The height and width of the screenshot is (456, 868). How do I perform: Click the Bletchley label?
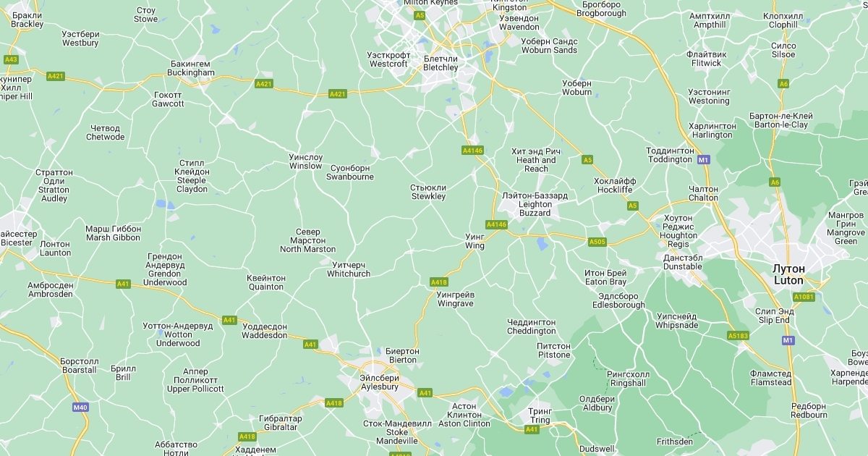tap(441, 63)
